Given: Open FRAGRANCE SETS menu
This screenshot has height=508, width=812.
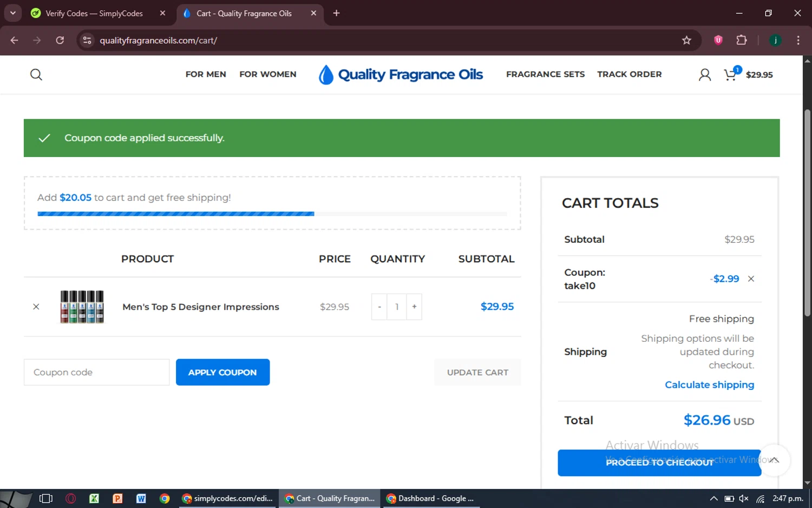Looking at the screenshot, I should (x=545, y=74).
